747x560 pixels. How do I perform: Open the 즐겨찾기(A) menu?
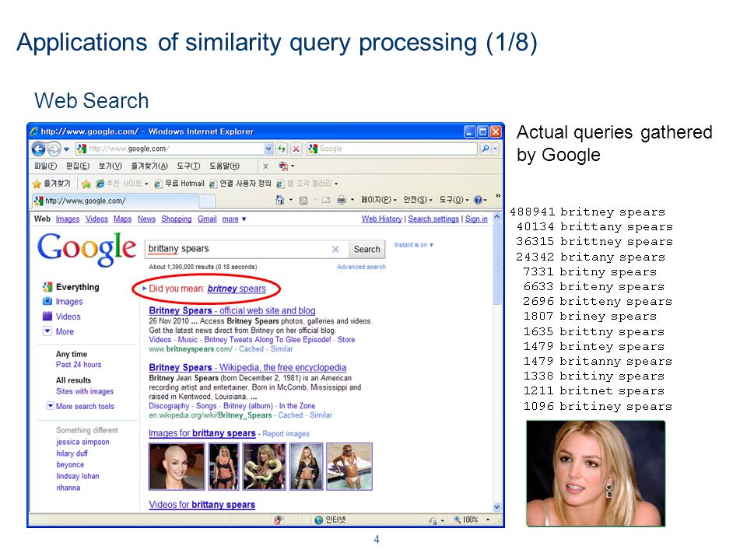pyautogui.click(x=149, y=166)
